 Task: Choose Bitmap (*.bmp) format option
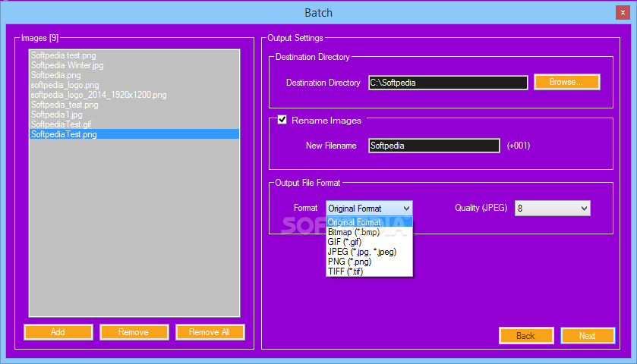point(369,232)
